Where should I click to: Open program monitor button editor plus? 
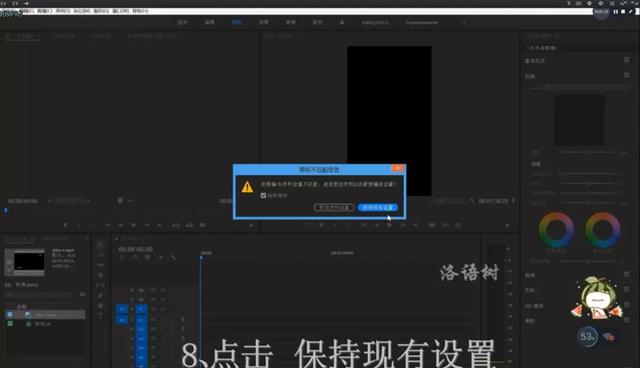pyautogui.click(x=507, y=225)
